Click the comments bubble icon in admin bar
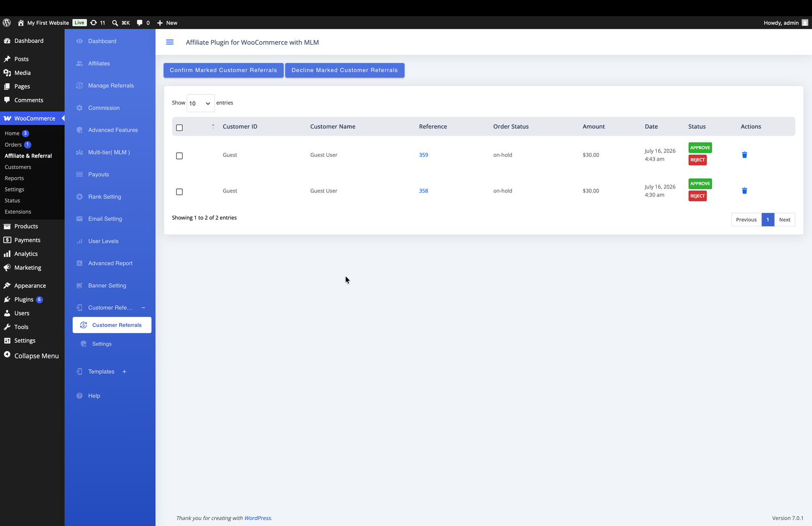This screenshot has height=526, width=812. coord(140,23)
